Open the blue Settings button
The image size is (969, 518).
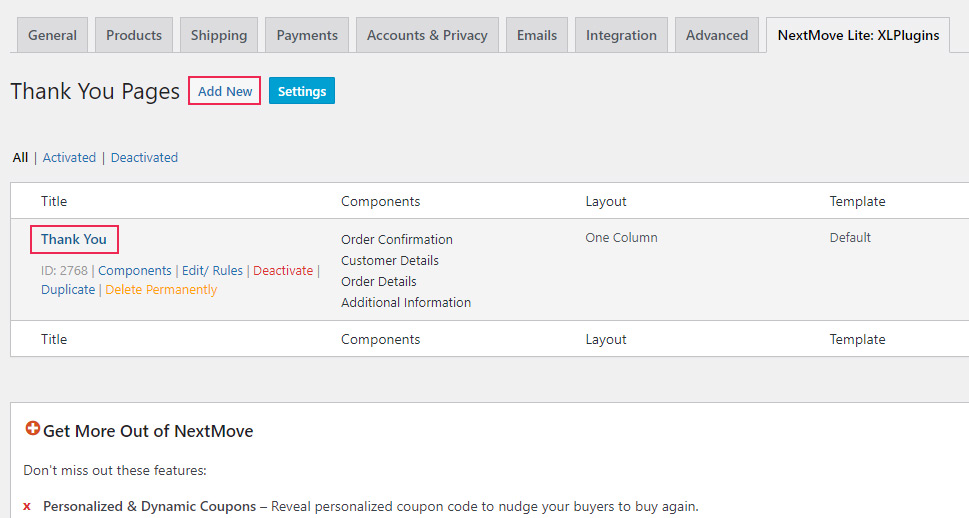[302, 91]
